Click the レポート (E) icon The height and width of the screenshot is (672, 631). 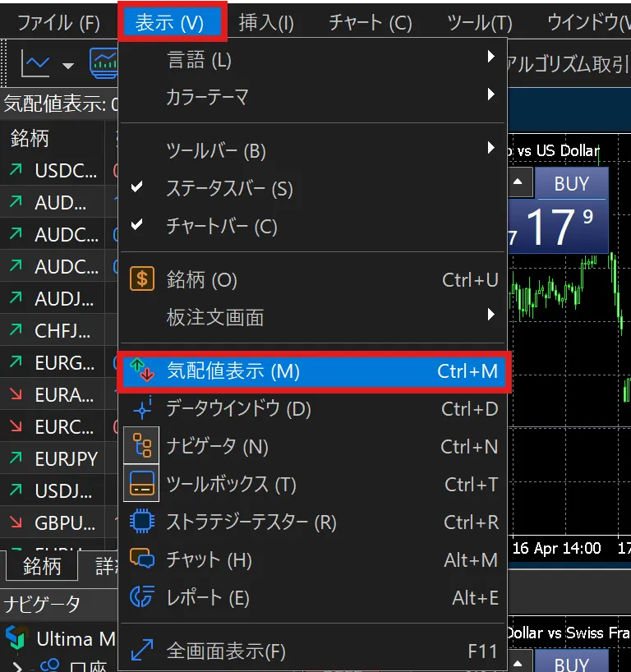pyautogui.click(x=142, y=596)
